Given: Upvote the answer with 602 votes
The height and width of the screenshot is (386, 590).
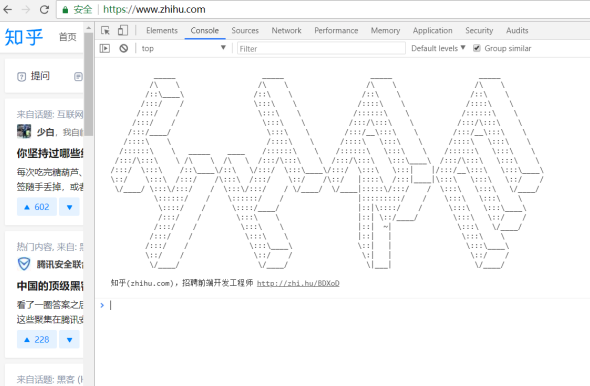Looking at the screenshot, I should point(37,207).
